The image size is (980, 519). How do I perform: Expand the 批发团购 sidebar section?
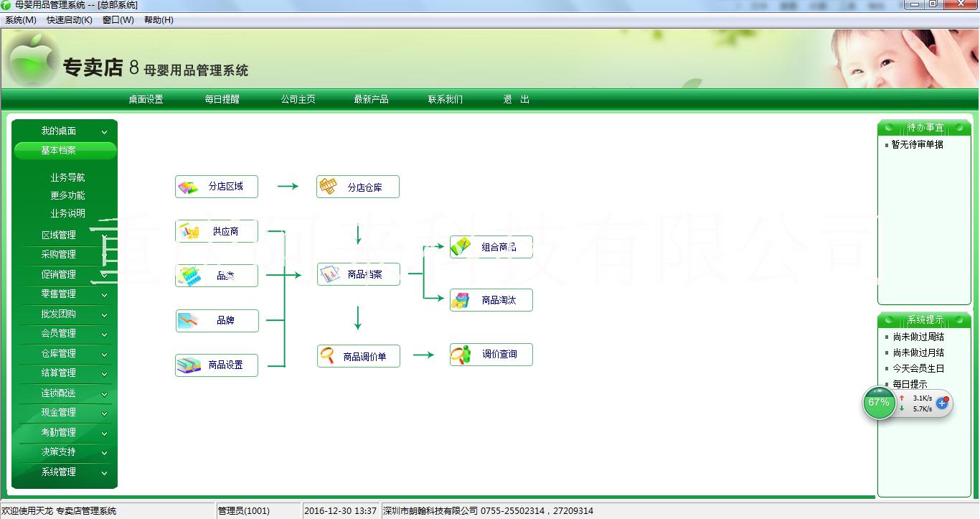point(65,314)
